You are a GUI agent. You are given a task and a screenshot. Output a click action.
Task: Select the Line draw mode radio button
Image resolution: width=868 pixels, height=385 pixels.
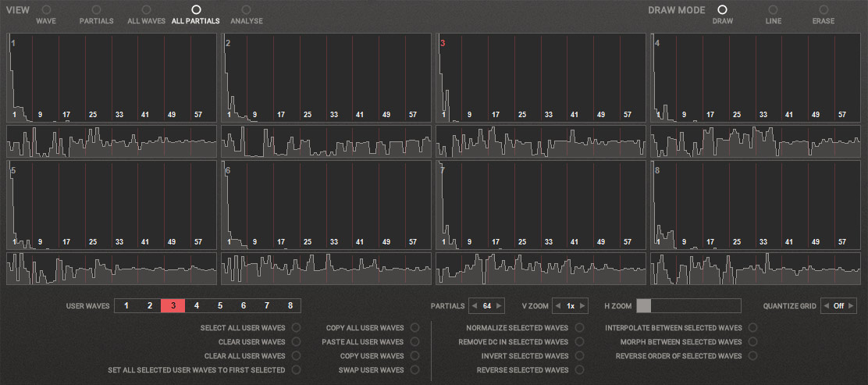pyautogui.click(x=773, y=9)
